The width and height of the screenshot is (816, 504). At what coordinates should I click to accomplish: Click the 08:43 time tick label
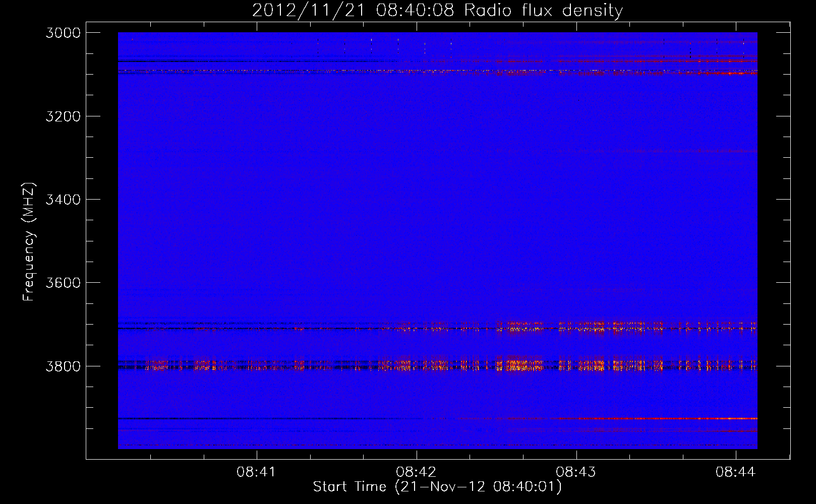(x=576, y=472)
